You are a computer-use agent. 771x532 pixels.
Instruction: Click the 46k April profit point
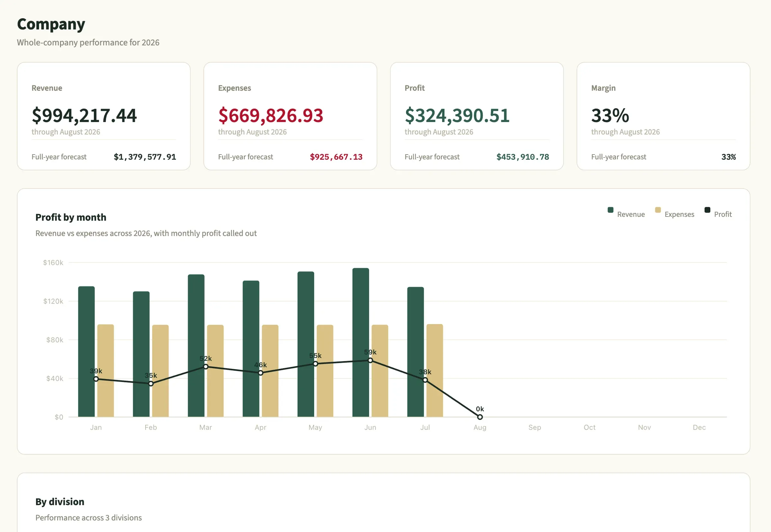point(260,373)
